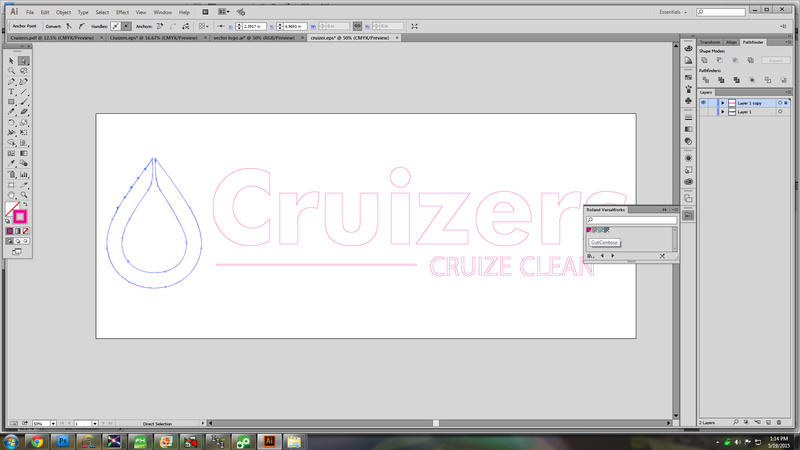
Task: Open the Stroke panel from the dock
Action: (688, 117)
